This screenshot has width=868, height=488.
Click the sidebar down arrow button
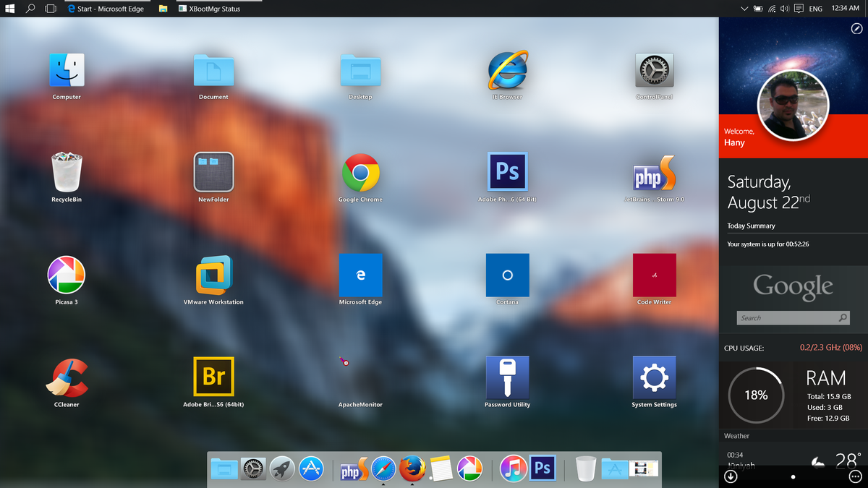(x=731, y=476)
